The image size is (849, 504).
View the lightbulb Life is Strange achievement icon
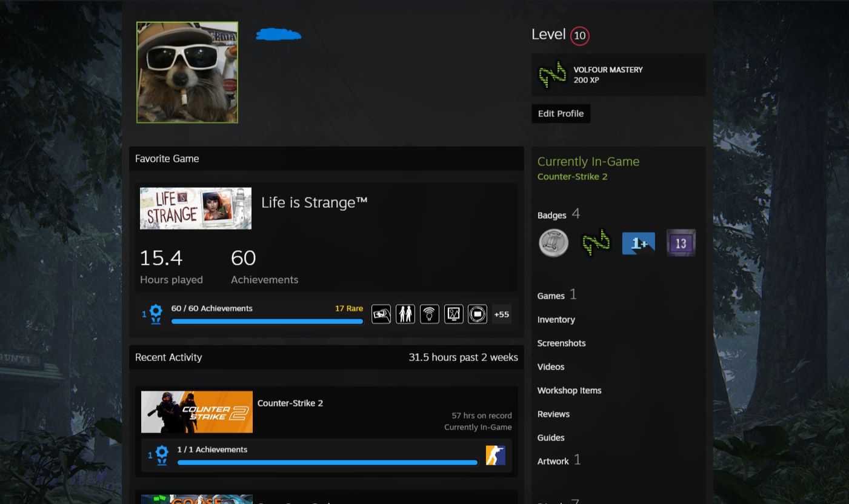(430, 314)
